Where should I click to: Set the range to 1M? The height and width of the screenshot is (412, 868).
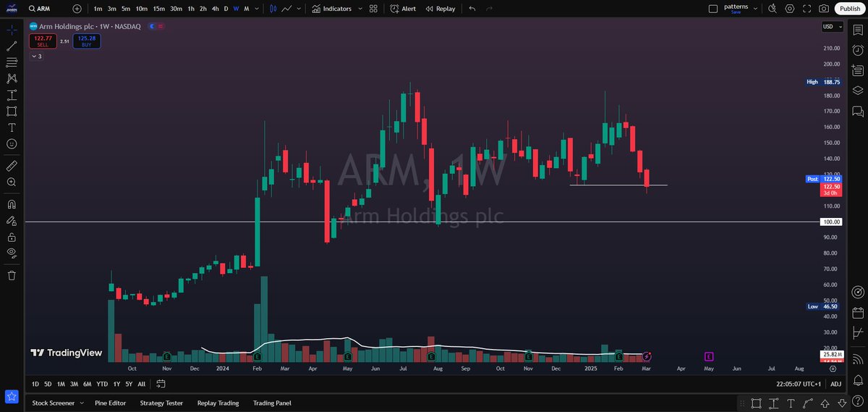coord(61,384)
